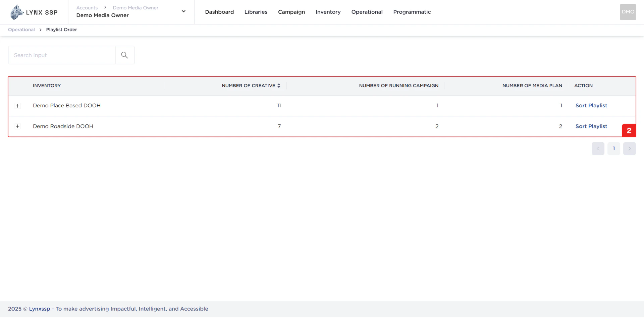The image size is (644, 318).
Task: Open the account switcher dropdown chevron
Action: [183, 11]
